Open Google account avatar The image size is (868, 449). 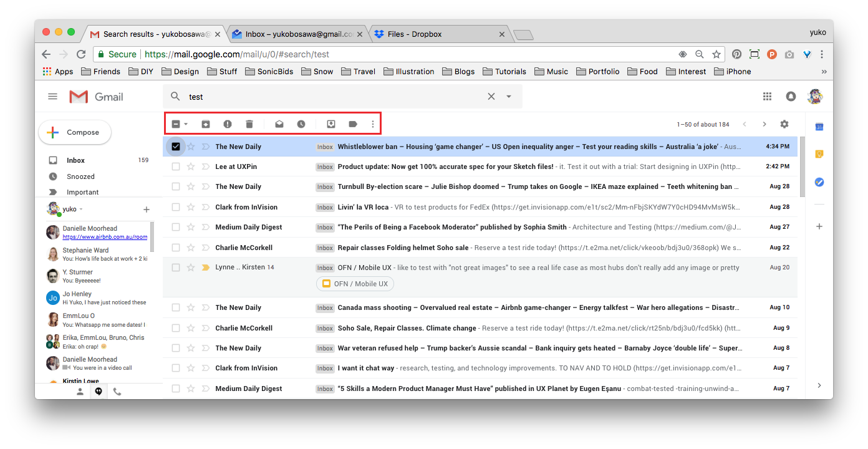pos(815,97)
